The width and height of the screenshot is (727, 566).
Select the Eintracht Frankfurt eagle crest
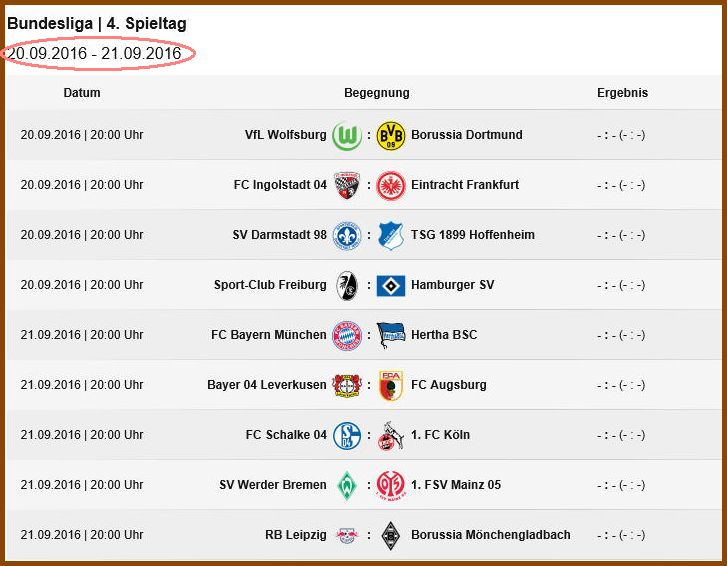click(391, 186)
